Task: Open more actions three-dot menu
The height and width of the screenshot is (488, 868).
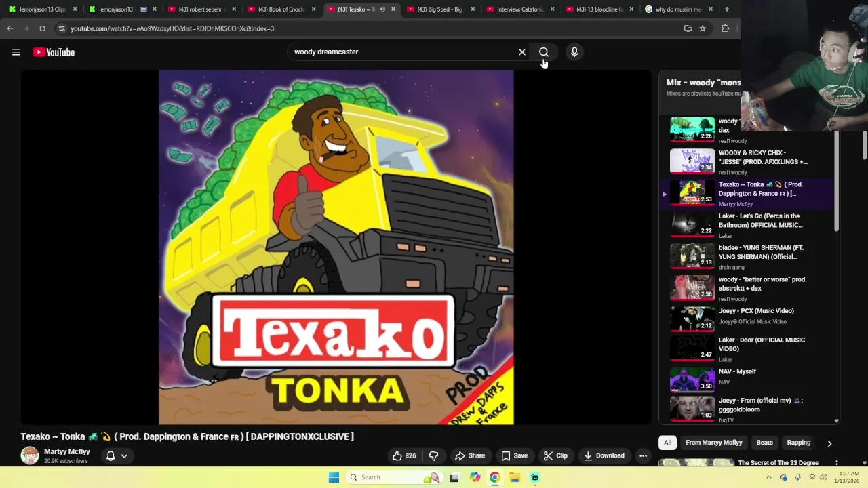Action: (x=643, y=455)
